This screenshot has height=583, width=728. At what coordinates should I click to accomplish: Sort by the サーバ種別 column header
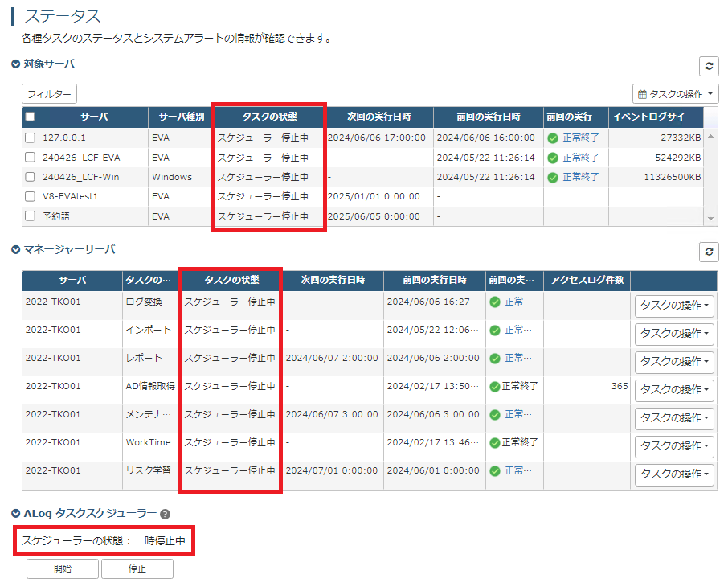point(181,117)
